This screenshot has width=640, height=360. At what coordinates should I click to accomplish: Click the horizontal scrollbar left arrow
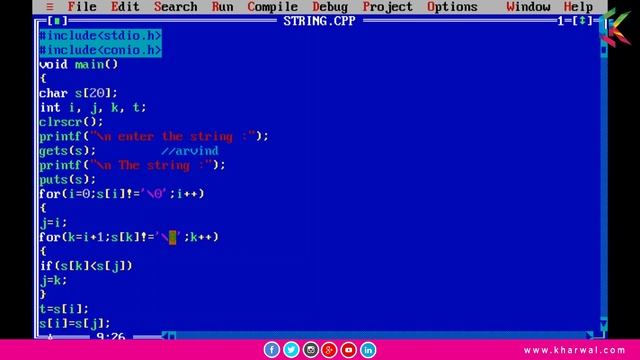coord(165,336)
